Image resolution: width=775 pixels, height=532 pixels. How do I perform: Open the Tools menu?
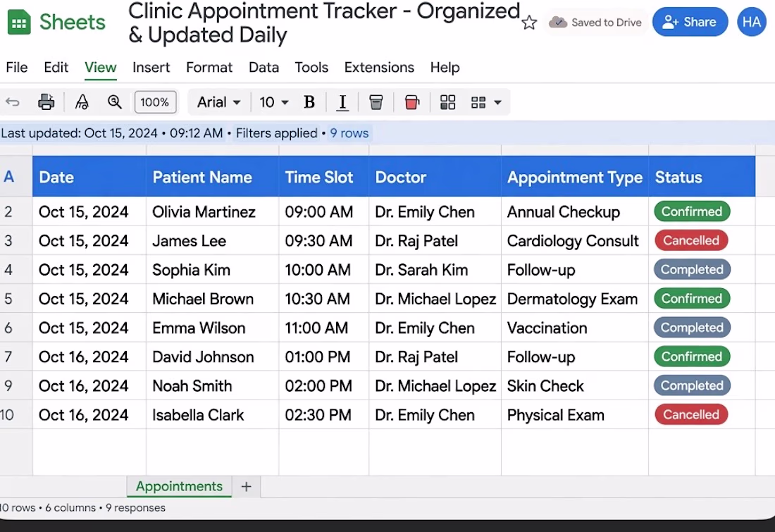tap(311, 67)
